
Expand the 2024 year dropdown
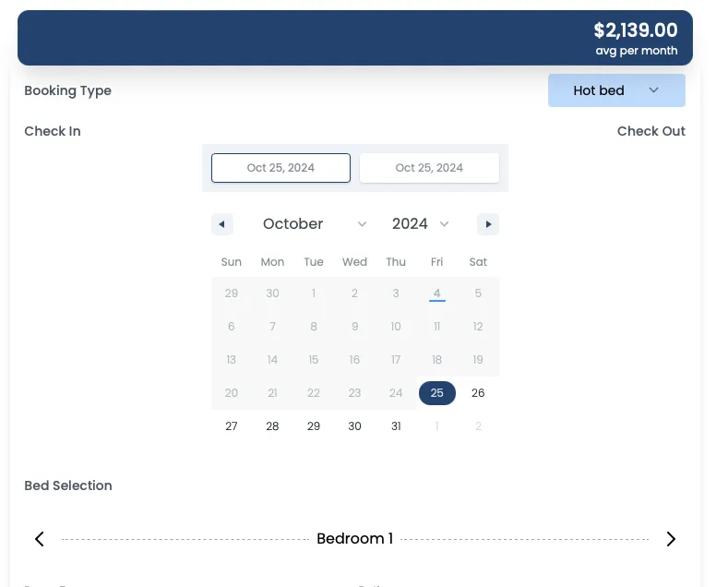pos(421,224)
